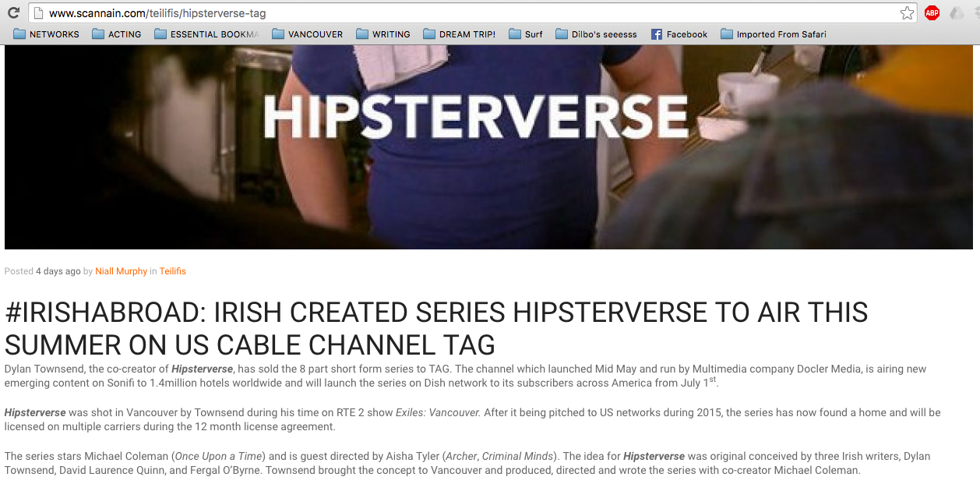
Task: Click the 'Posted 4 days ago' text
Action: (43, 271)
